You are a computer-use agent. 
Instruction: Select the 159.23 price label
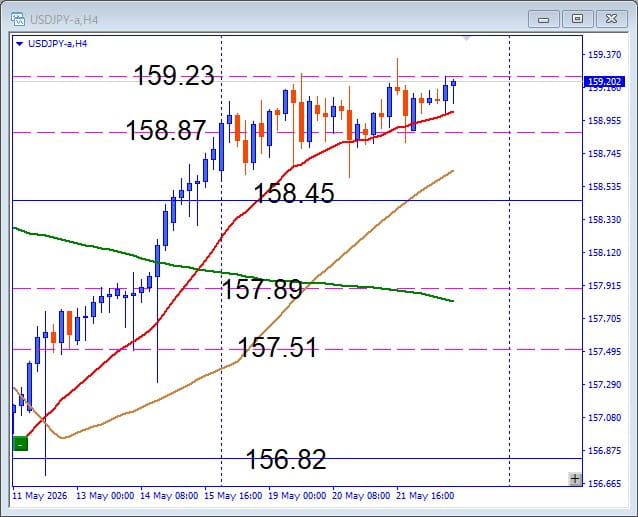[x=174, y=75]
